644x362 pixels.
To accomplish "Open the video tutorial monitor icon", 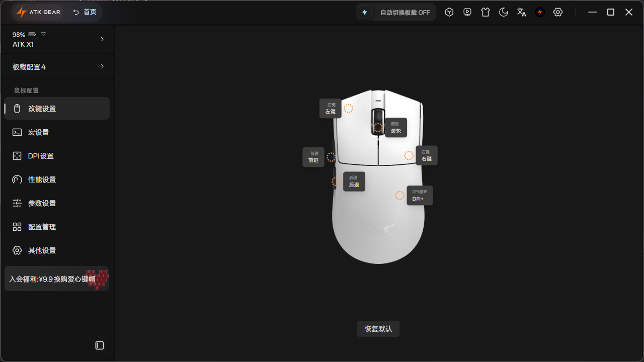I will click(467, 12).
